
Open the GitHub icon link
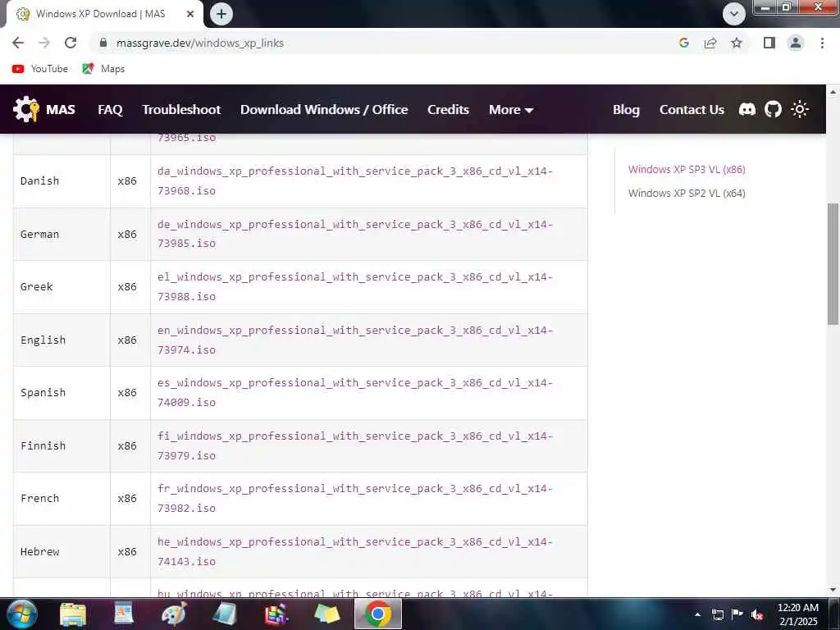coord(773,109)
